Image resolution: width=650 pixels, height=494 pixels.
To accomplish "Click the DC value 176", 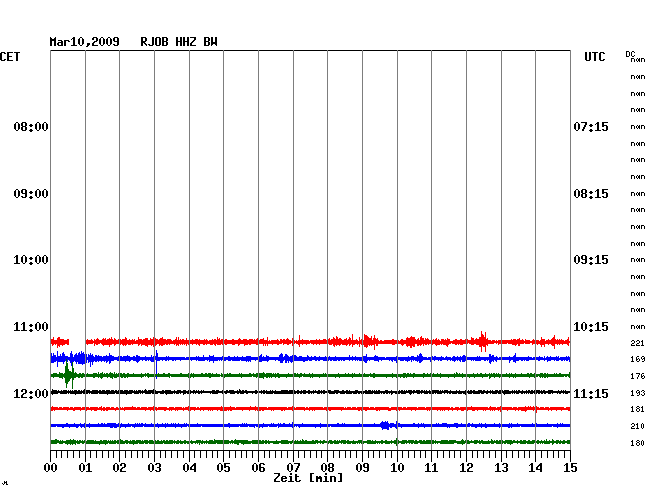I will [x=638, y=376].
